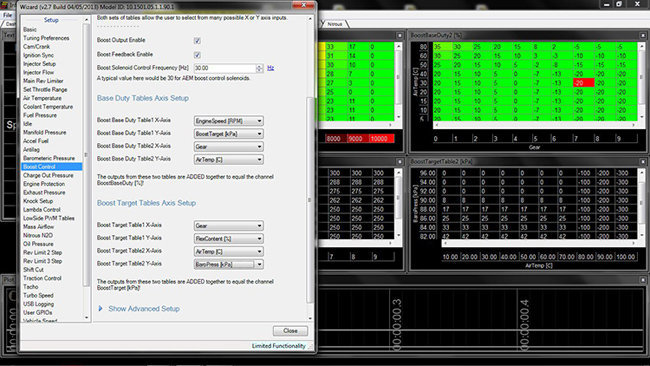Select Oil Pressure page
Screen dimensions: 650x366
click(38, 244)
